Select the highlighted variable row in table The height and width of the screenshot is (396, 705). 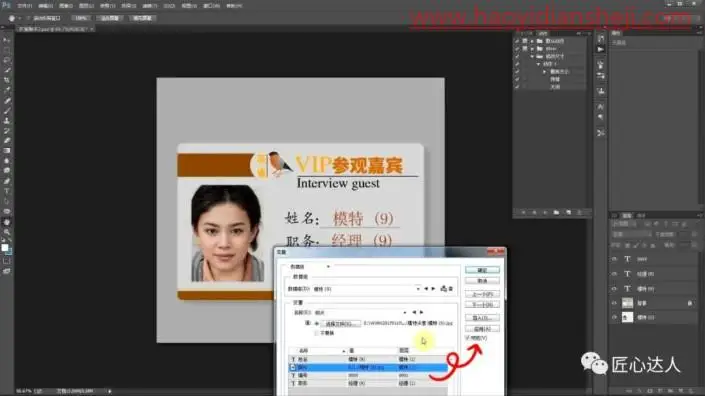coord(368,367)
